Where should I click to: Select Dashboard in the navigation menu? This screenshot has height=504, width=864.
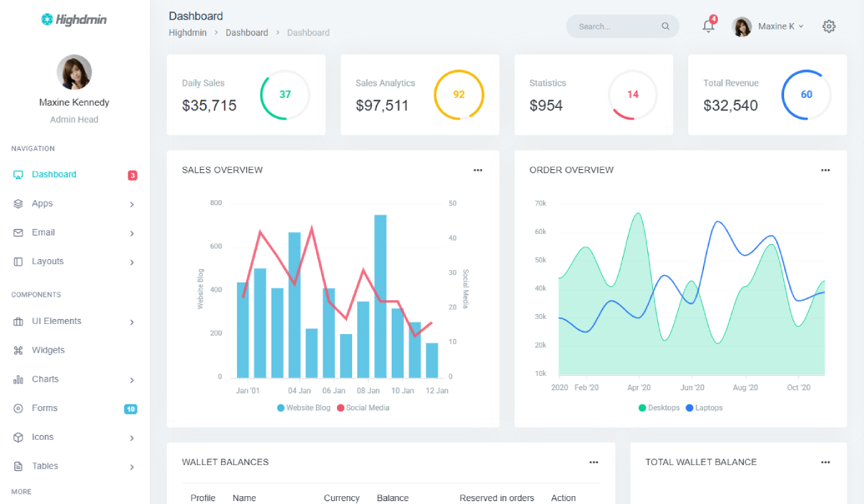[x=54, y=174]
